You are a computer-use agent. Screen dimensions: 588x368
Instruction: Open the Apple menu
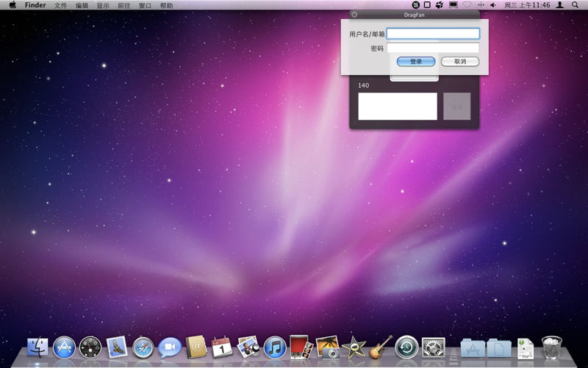12,5
